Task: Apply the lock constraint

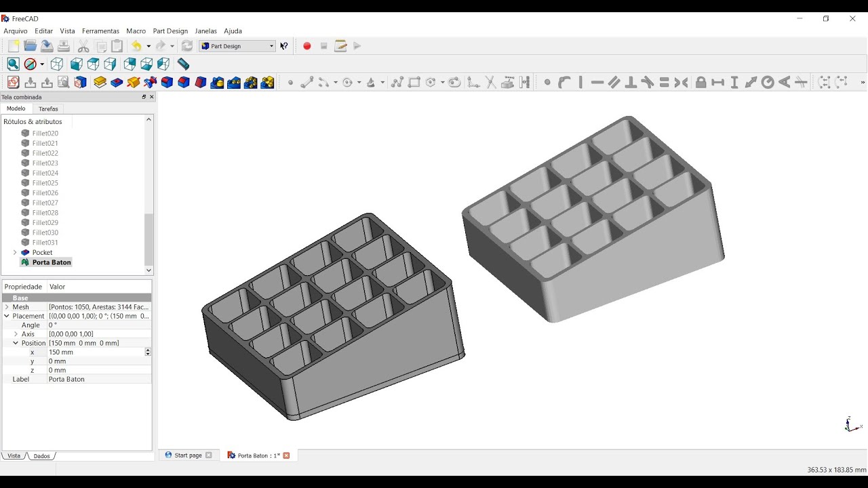Action: (x=701, y=83)
